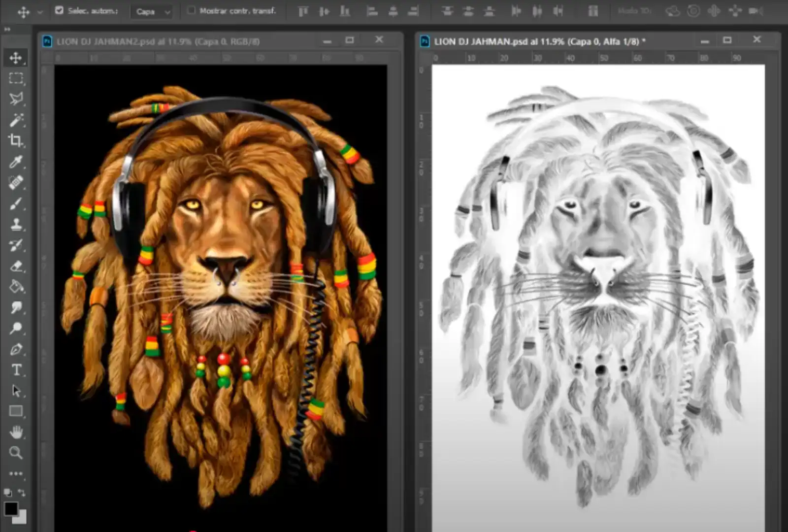Image resolution: width=788 pixels, height=532 pixels.
Task: Click the black foreground color swatch
Action: (11, 508)
